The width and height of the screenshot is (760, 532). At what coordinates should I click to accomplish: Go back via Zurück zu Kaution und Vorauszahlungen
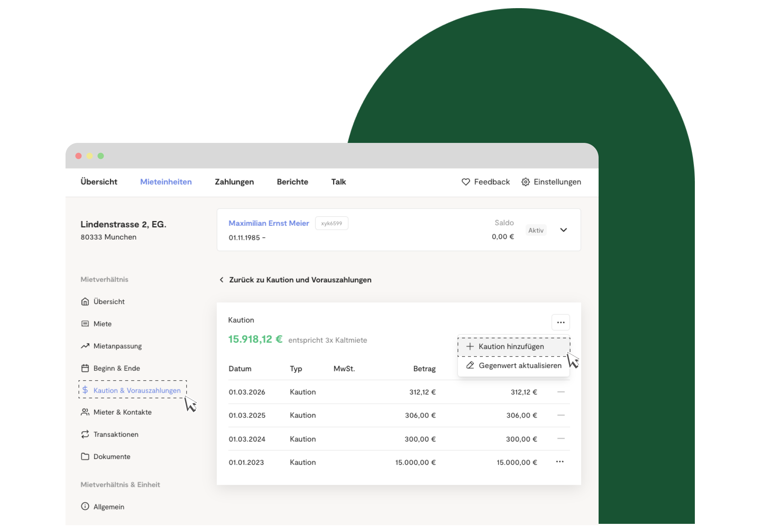tap(295, 280)
